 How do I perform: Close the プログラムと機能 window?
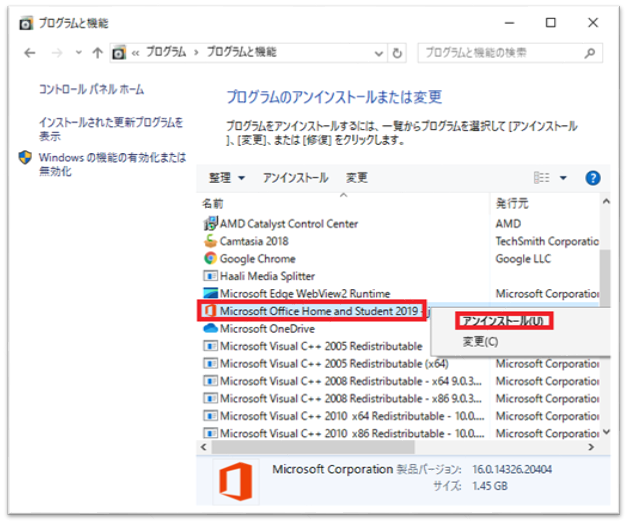(x=593, y=23)
